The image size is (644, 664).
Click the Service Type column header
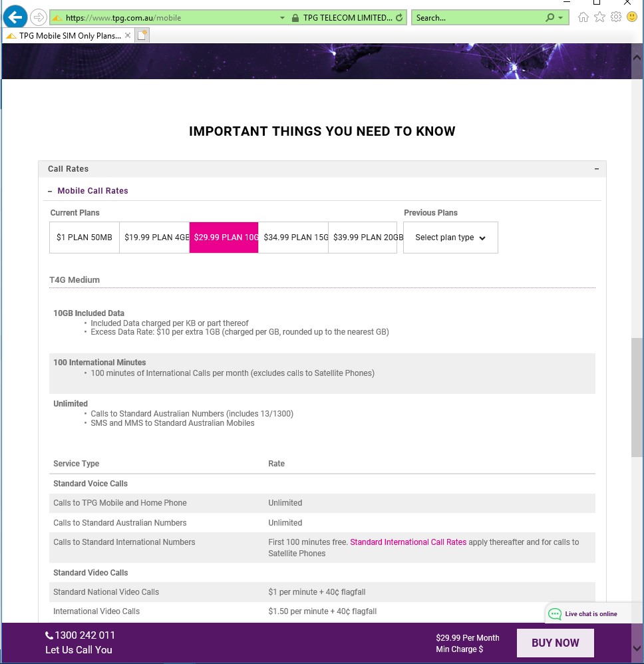tap(77, 464)
